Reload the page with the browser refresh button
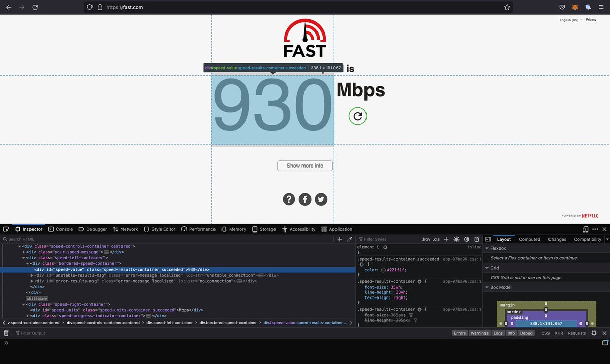Screen dimensions: 610x364 pos(35,7)
